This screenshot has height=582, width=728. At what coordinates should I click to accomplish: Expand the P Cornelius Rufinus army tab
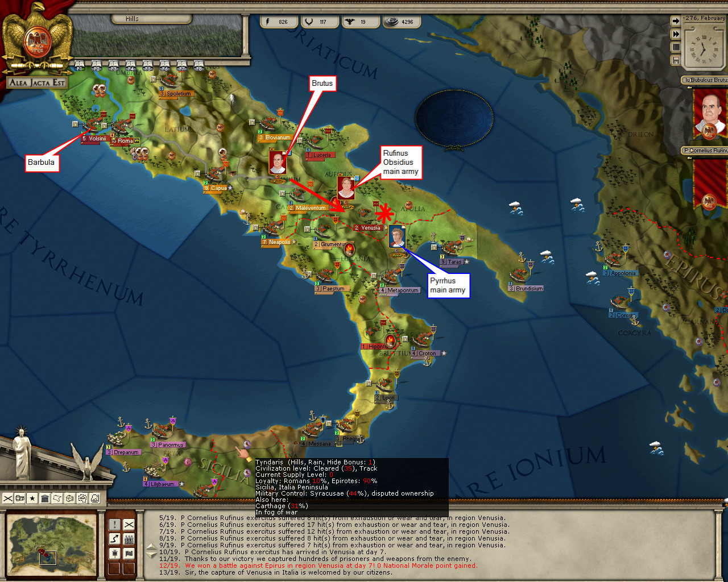pyautogui.click(x=705, y=151)
